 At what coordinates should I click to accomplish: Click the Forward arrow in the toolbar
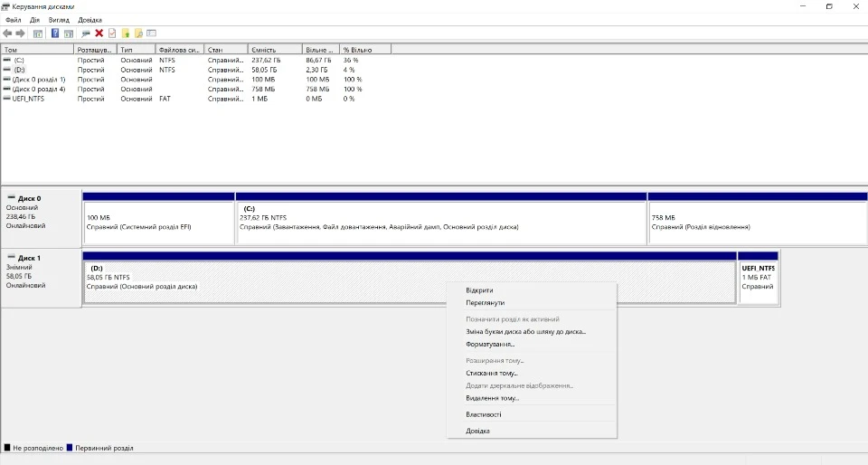(x=20, y=33)
